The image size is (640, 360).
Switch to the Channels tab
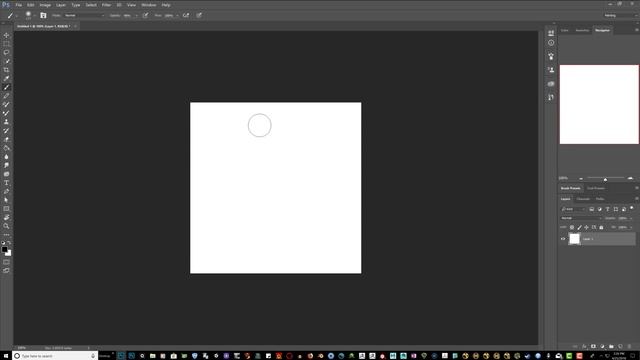click(x=583, y=199)
